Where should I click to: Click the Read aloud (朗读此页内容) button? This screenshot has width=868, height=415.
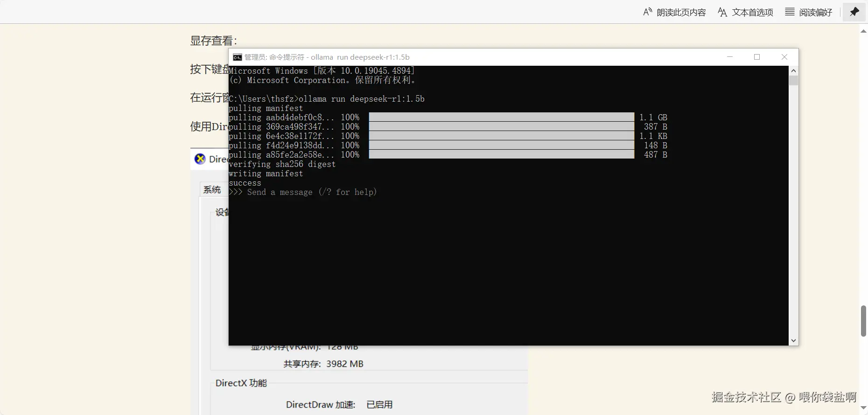(674, 12)
